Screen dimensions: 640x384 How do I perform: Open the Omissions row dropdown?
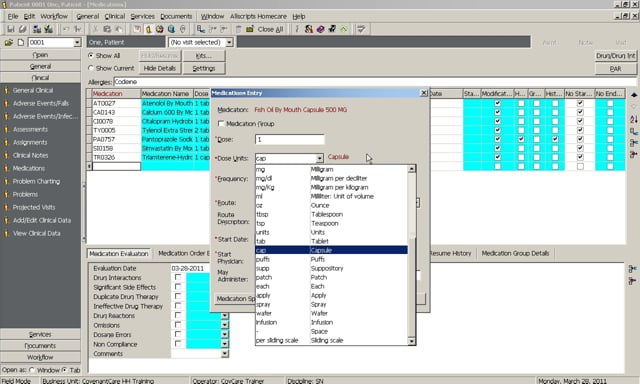pos(224,325)
